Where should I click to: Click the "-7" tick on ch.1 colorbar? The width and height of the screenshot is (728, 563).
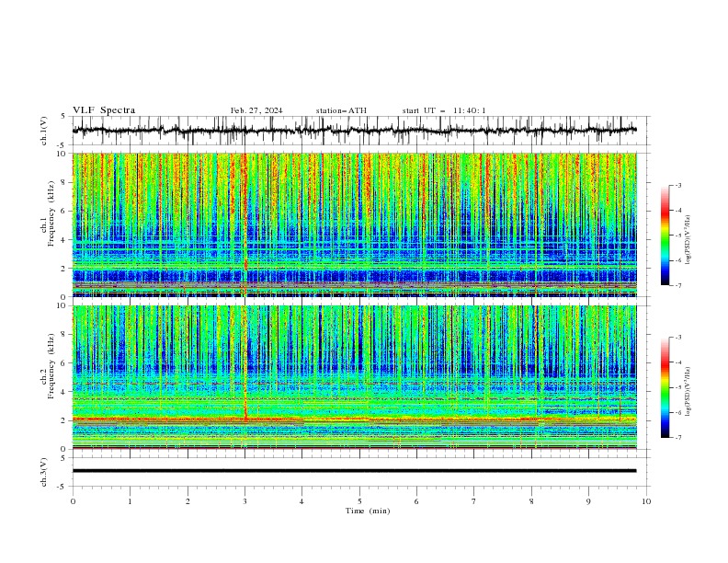click(678, 285)
